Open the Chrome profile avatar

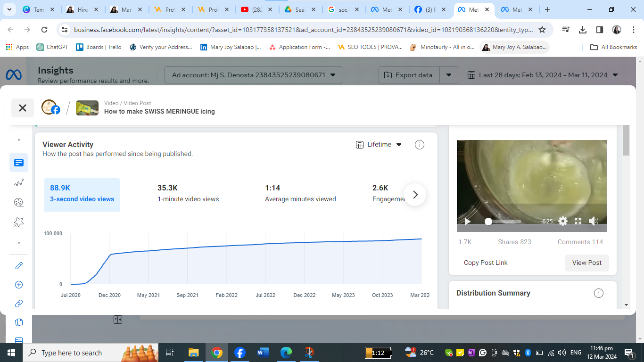[616, 30]
